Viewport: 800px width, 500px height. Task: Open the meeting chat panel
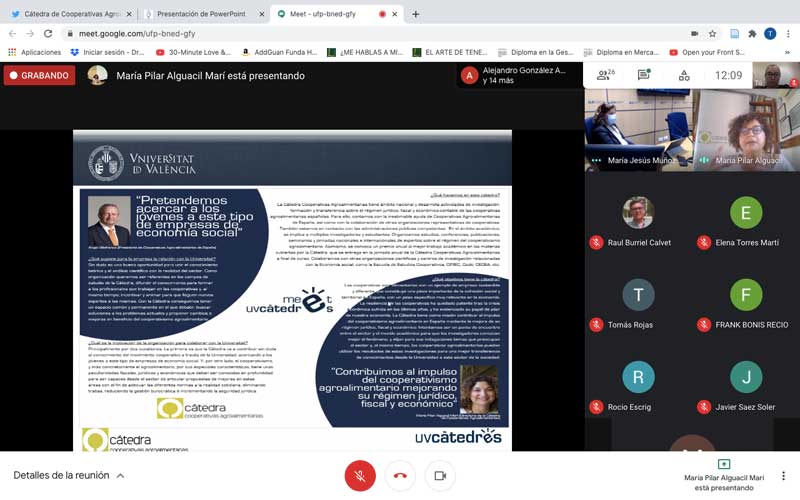tap(644, 75)
